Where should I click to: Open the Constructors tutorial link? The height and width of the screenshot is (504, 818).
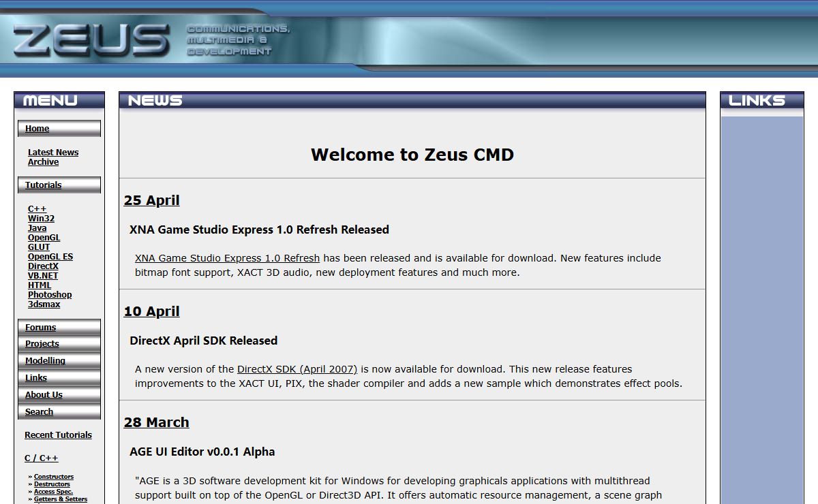coord(54,477)
